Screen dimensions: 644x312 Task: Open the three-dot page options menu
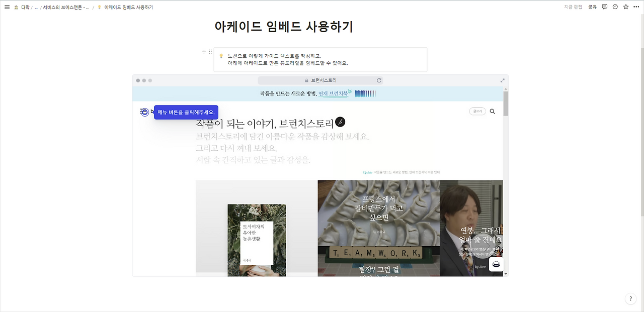tap(636, 7)
